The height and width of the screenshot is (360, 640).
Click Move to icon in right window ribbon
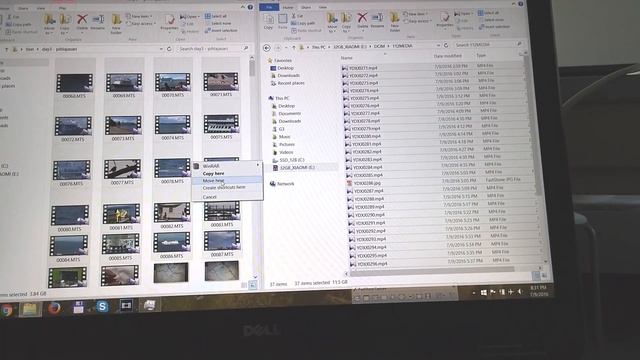[332, 22]
